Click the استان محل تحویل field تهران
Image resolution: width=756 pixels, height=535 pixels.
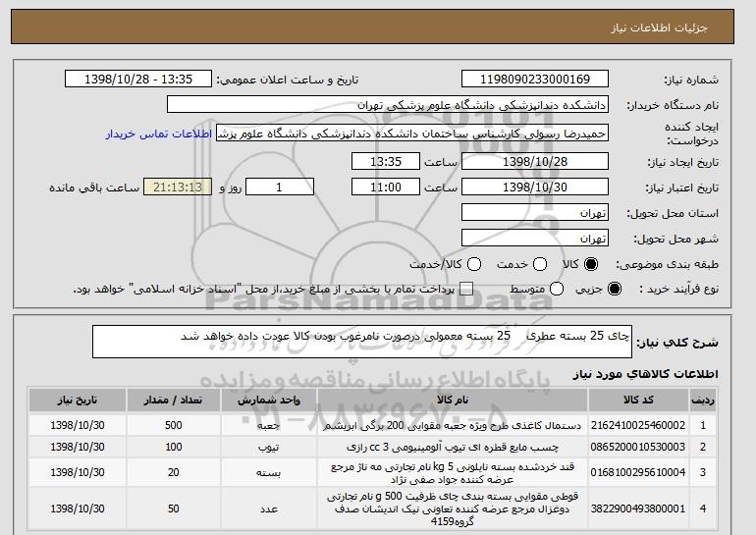tap(535, 213)
